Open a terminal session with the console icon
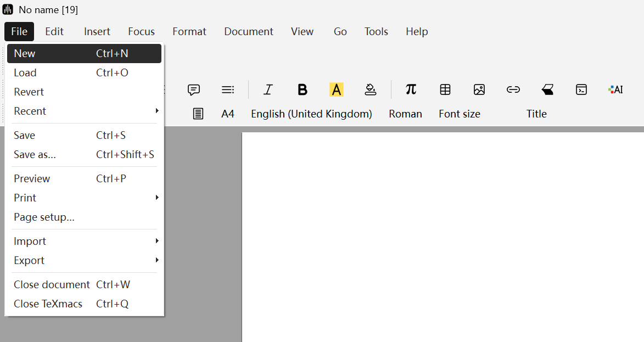Viewport: 644px width, 342px height. tap(581, 89)
